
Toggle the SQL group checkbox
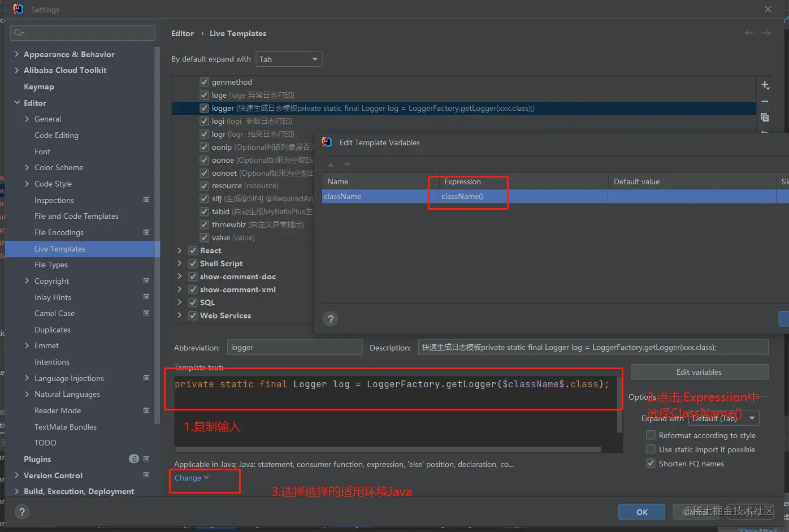[x=193, y=302]
